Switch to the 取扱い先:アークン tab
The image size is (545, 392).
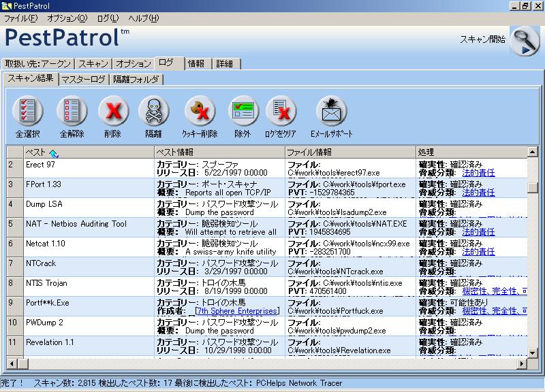point(38,63)
